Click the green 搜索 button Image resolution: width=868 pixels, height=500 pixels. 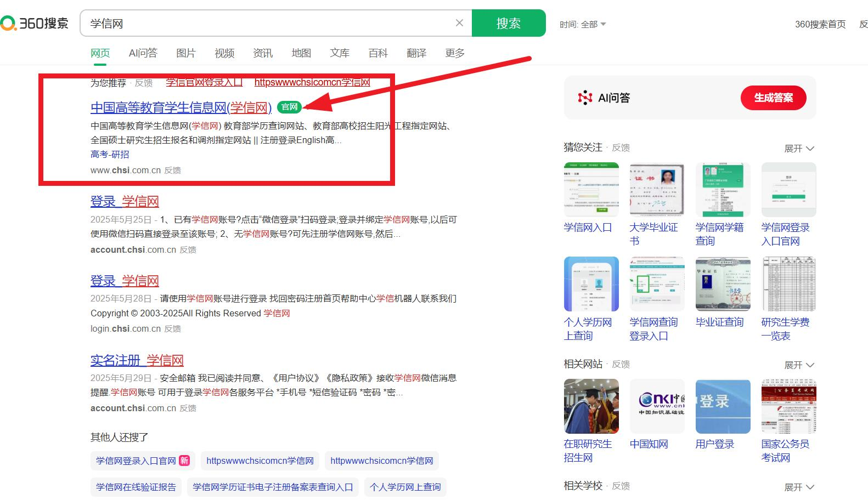pos(509,23)
